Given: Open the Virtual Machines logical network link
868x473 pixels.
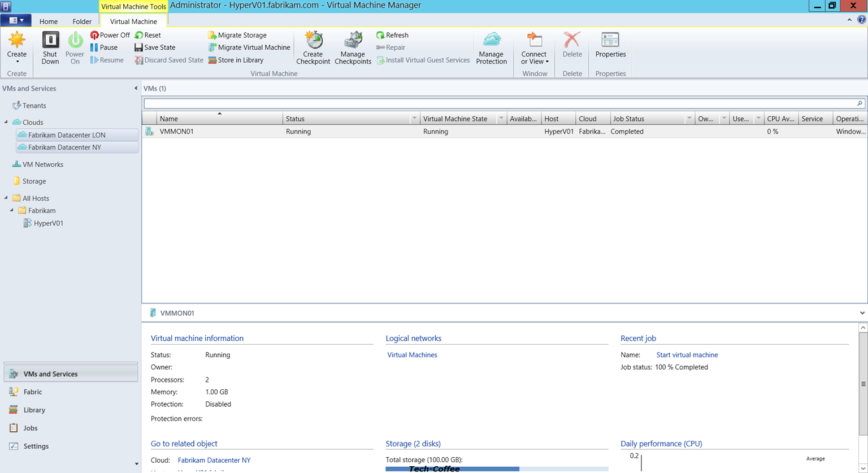Looking at the screenshot, I should [x=412, y=355].
